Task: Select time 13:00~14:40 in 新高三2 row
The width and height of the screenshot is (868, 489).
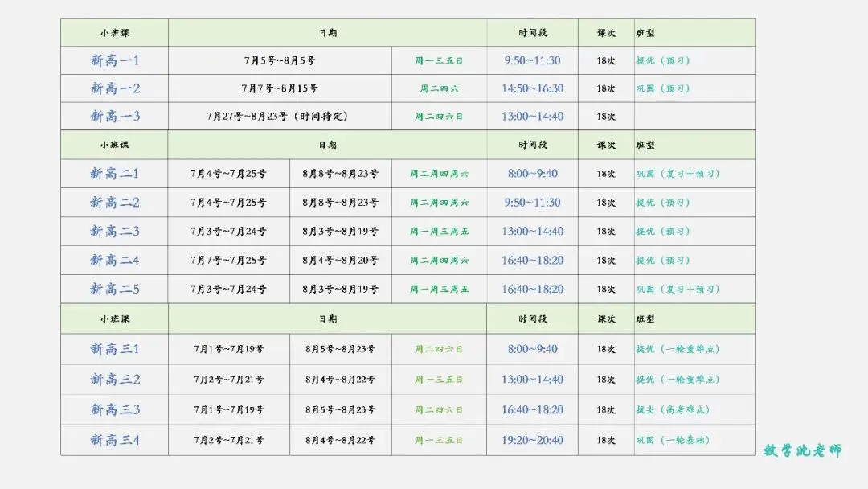Action: [532, 380]
